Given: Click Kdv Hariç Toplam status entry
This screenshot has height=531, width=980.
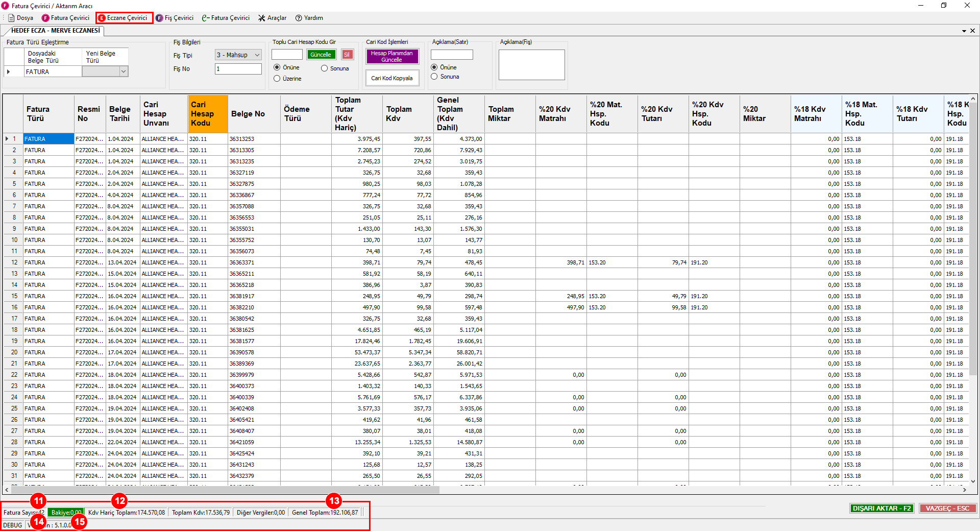Looking at the screenshot, I should point(127,513).
